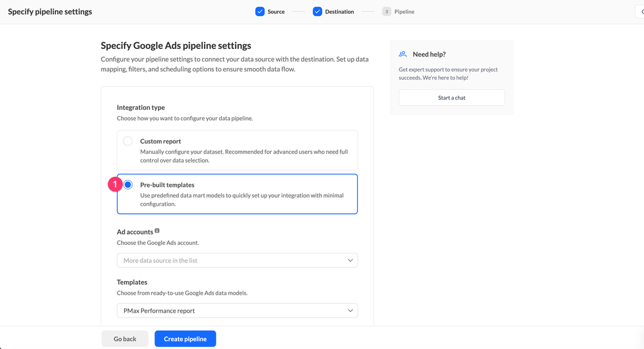Click Start a chat for expert support

[x=451, y=97]
